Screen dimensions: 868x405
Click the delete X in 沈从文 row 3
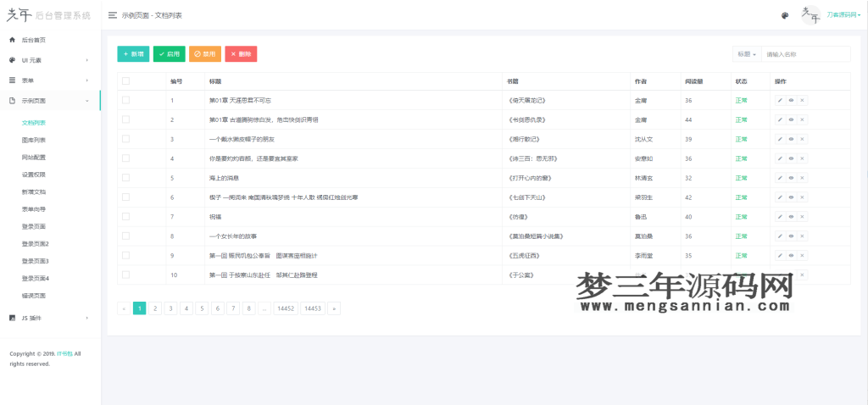[802, 139]
